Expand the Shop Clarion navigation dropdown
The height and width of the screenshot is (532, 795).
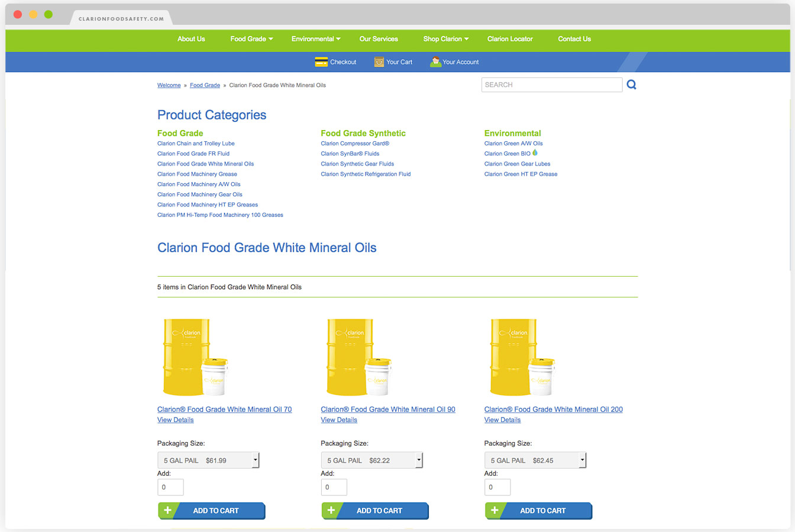point(445,39)
